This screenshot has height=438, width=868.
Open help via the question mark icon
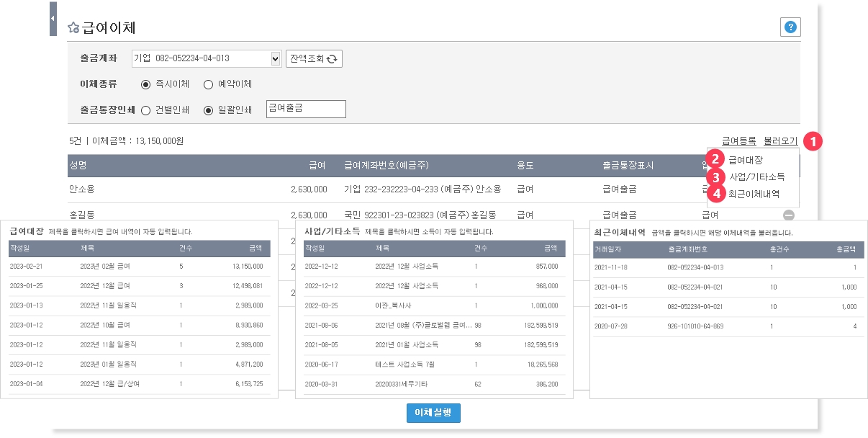(x=790, y=27)
